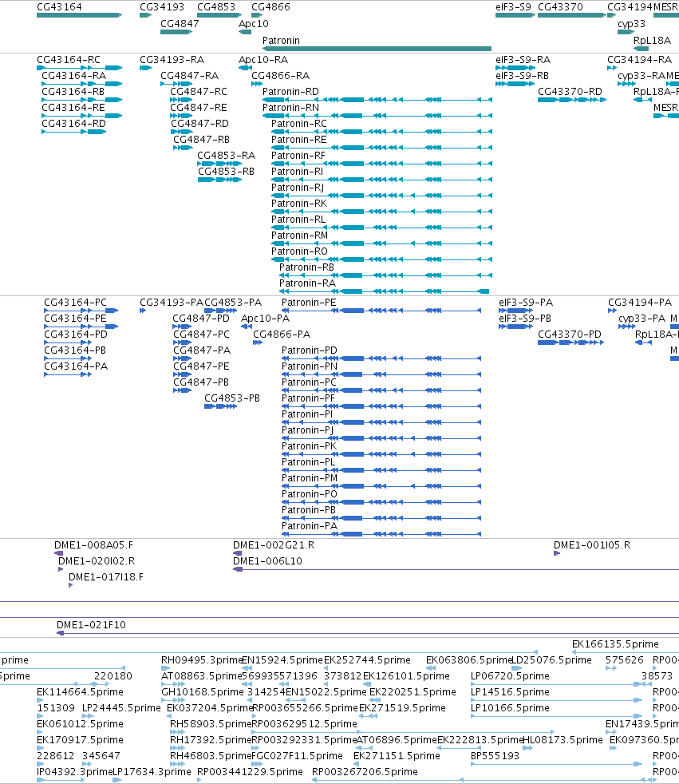
Task: Click protein CG43370-PD
Action: [x=571, y=343]
